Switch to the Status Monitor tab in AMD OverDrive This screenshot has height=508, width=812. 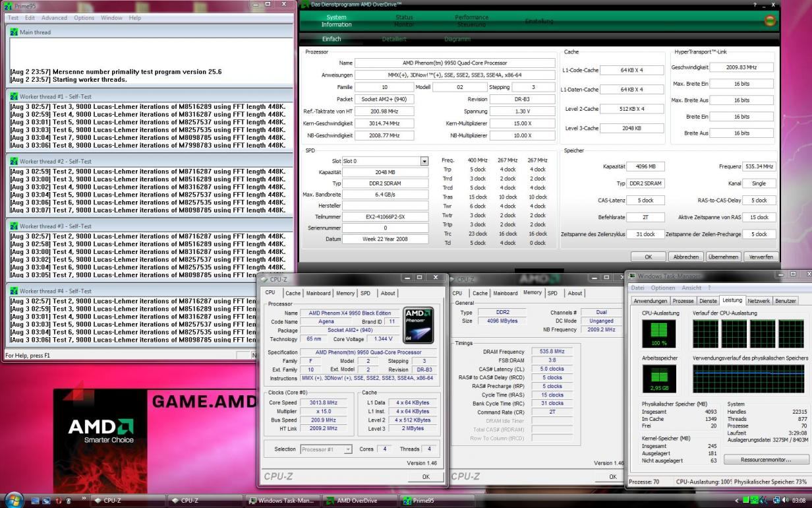point(405,21)
